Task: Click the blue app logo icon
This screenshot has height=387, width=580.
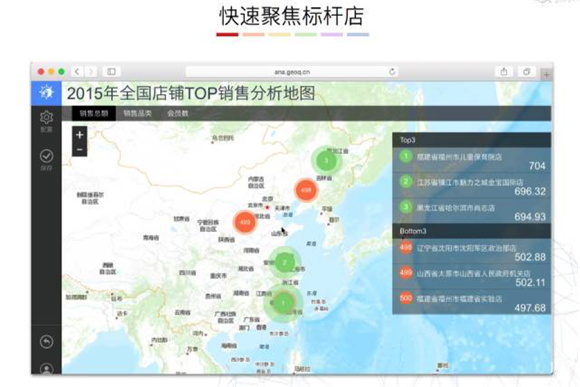Action: [46, 93]
